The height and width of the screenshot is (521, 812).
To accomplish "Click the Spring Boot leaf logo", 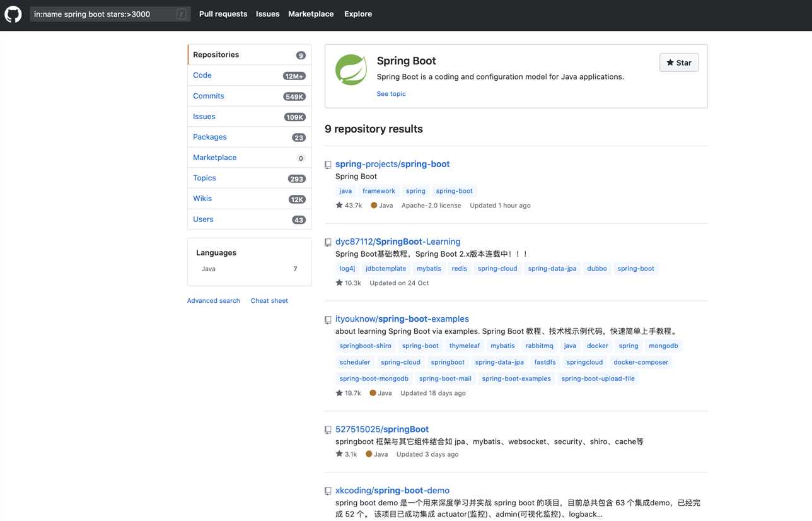I will [351, 69].
